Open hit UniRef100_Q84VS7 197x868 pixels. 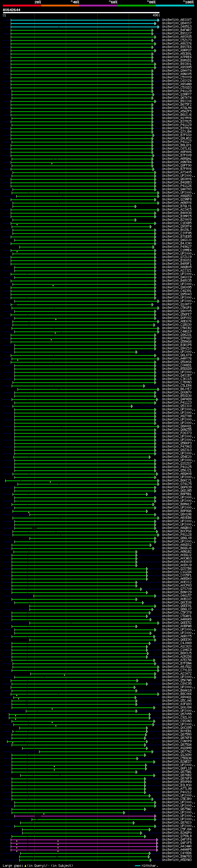point(177,24)
